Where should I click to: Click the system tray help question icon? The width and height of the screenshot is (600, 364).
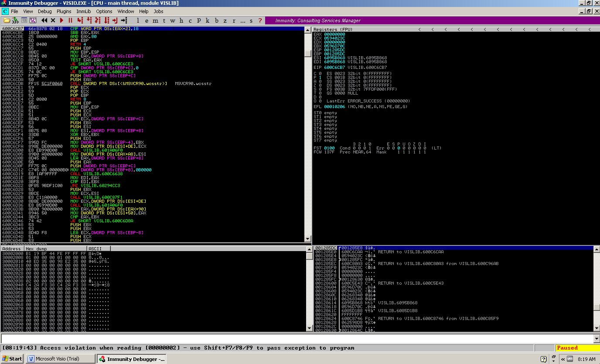[544, 359]
